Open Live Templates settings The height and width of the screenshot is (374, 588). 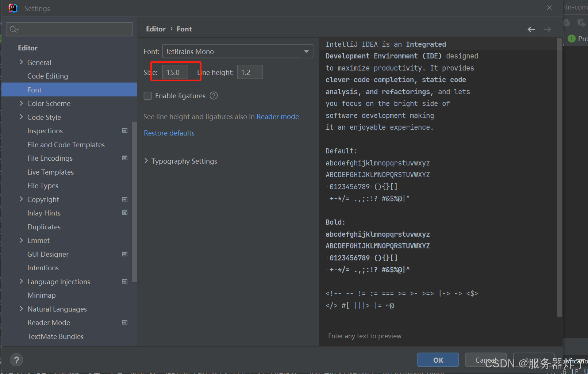point(50,172)
